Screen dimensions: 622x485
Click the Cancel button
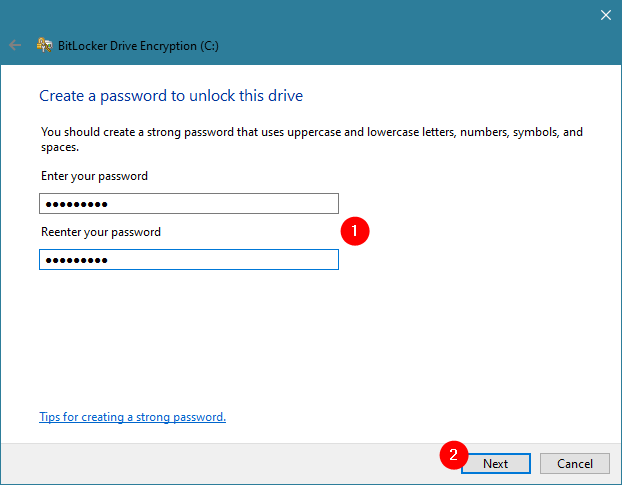575,463
